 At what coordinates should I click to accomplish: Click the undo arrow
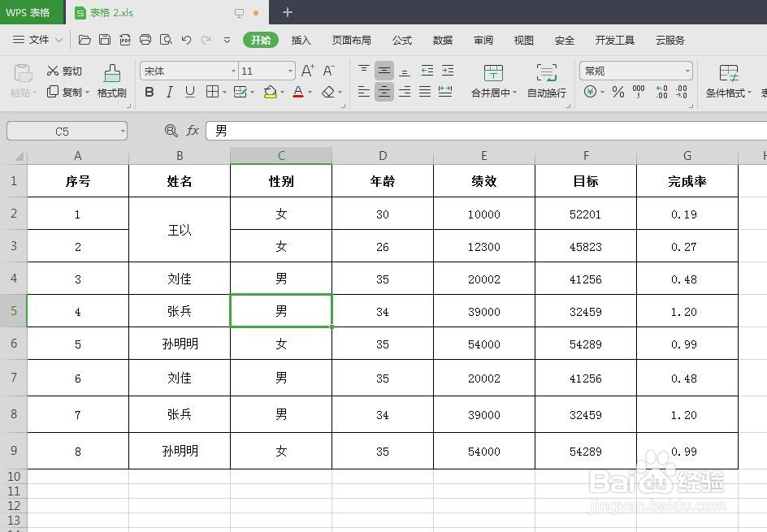(185, 40)
